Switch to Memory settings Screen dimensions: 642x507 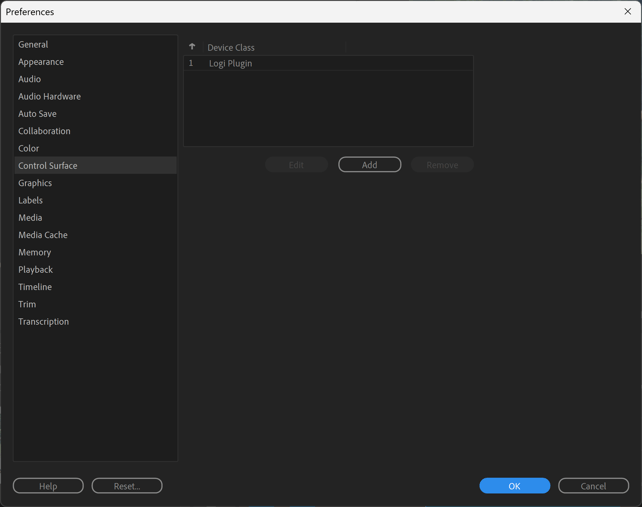34,253
